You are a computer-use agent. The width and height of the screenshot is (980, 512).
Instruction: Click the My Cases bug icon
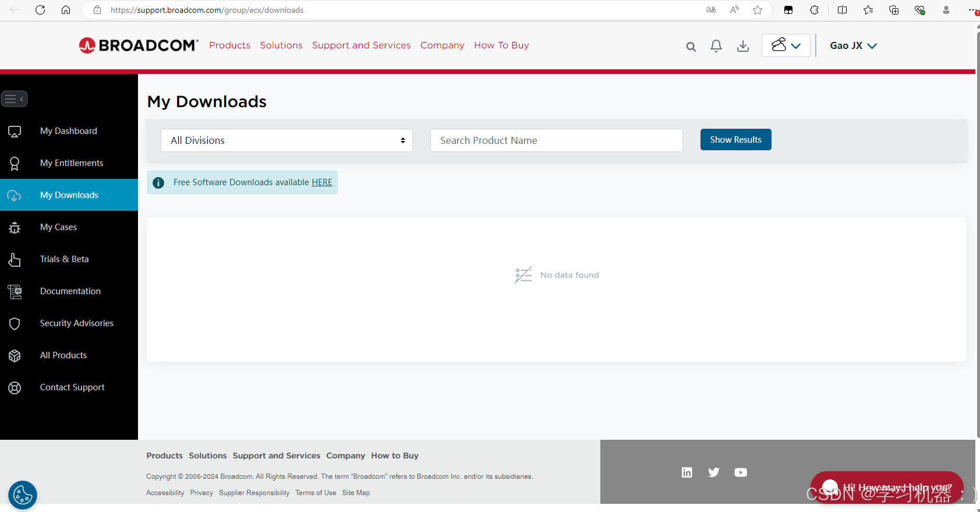tap(15, 228)
